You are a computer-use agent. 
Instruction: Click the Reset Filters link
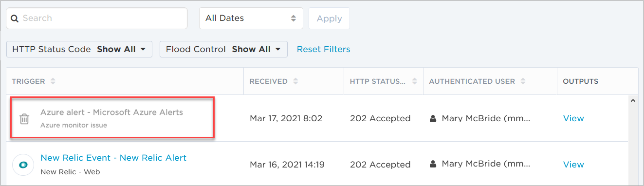point(324,49)
